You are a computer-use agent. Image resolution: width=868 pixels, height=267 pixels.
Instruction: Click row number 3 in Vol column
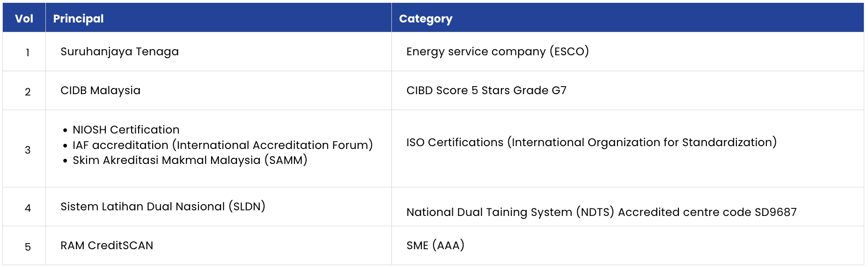pyautogui.click(x=28, y=150)
